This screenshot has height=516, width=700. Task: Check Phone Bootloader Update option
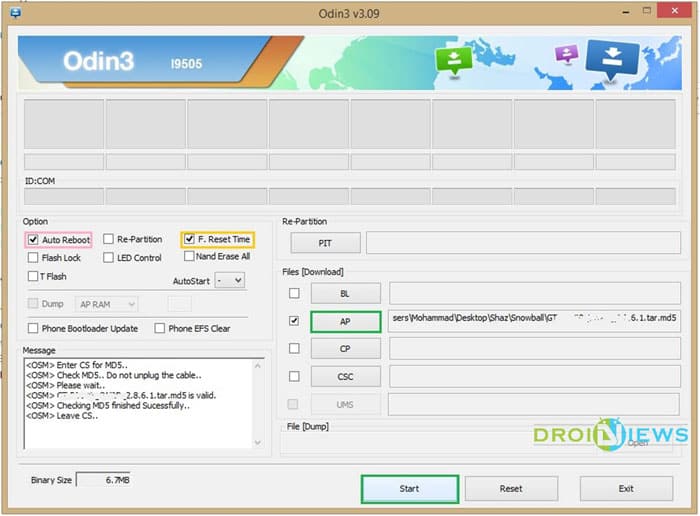(33, 329)
